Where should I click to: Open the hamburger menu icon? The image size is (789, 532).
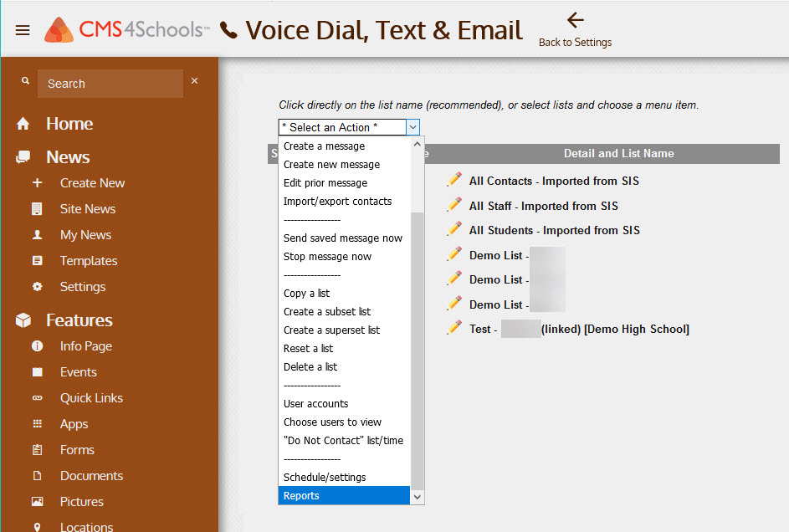[22, 30]
